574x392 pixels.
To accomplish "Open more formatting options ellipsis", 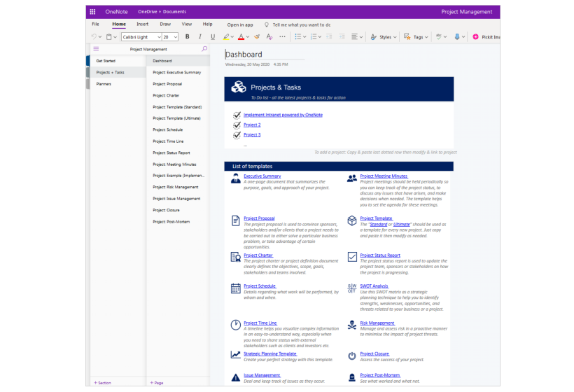I will point(282,36).
